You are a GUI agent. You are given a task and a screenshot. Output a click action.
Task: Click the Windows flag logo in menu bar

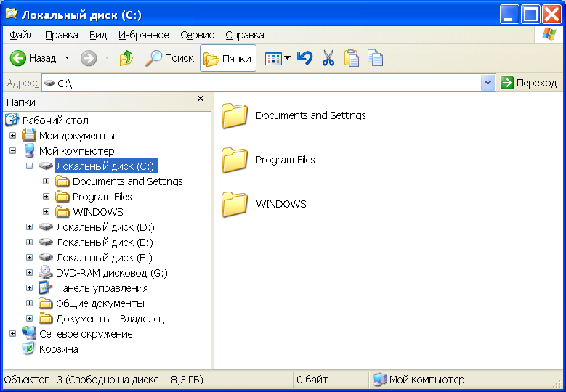tap(549, 35)
